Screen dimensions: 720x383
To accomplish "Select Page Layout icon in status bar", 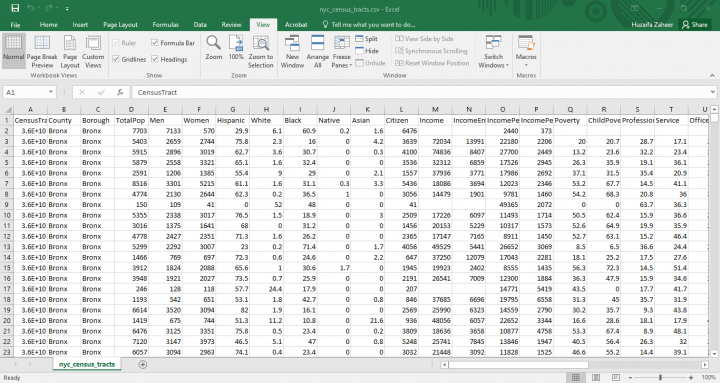I will coord(596,377).
